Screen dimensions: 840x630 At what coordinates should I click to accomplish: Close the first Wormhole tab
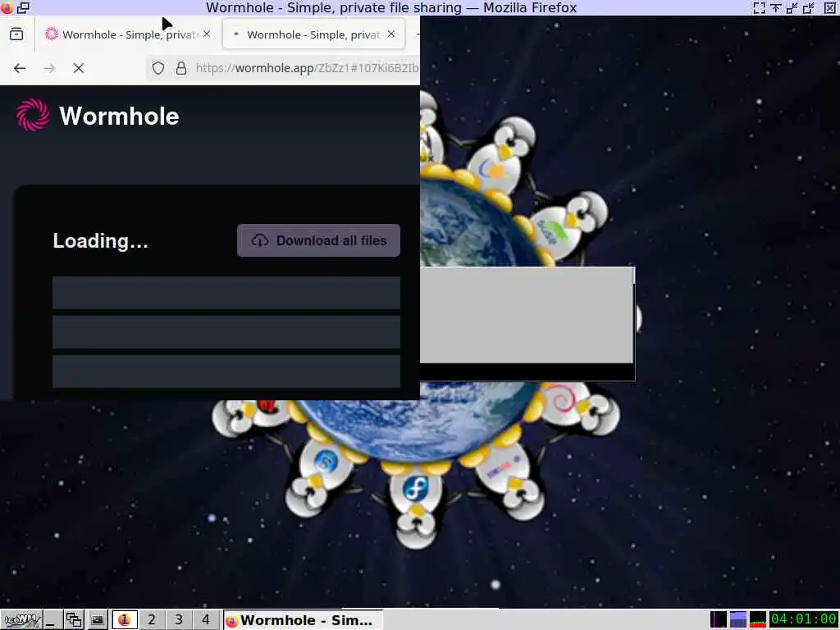[x=207, y=34]
